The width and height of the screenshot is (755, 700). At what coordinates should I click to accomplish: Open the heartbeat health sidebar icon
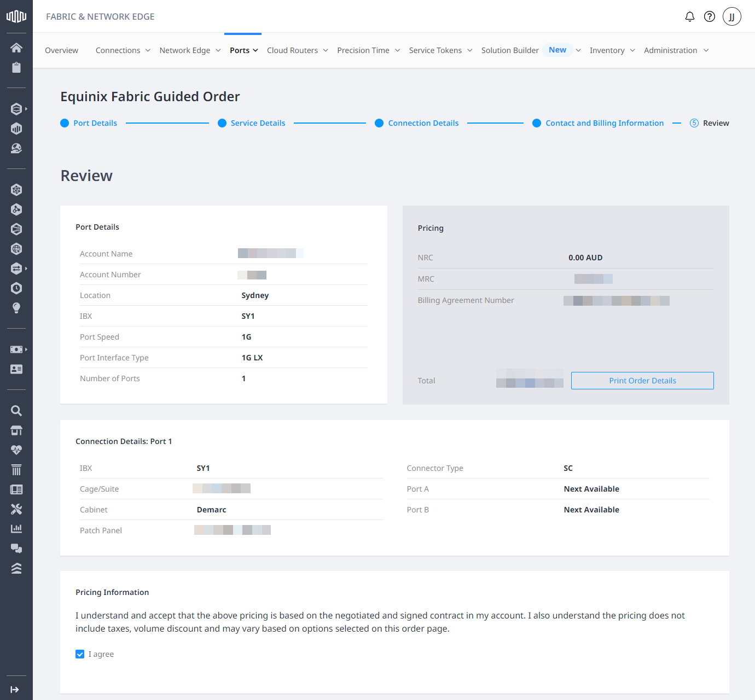tap(16, 450)
